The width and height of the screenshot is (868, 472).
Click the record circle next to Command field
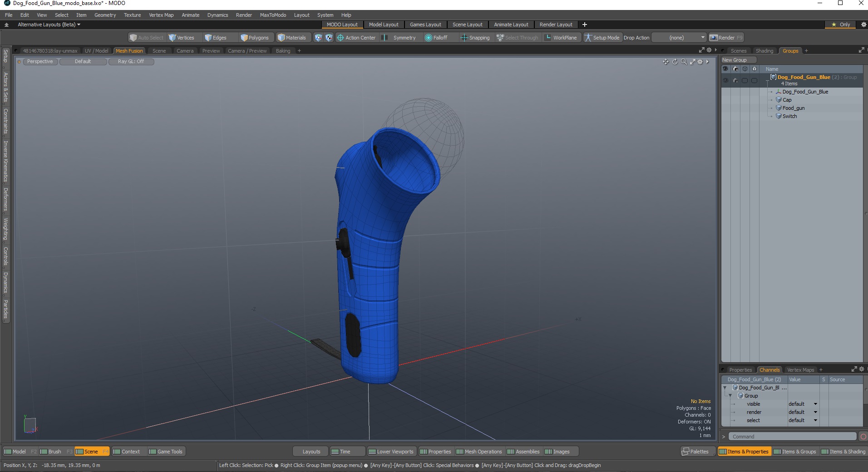click(863, 437)
